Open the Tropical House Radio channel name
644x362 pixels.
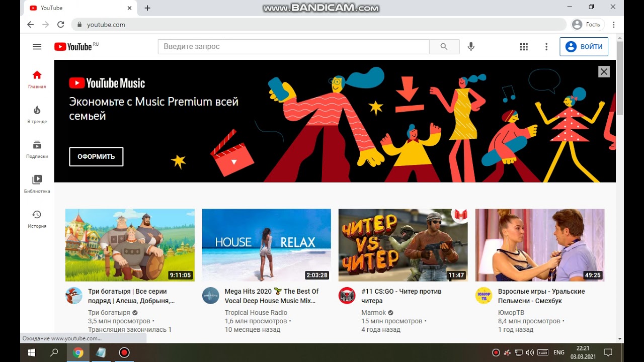256,313
